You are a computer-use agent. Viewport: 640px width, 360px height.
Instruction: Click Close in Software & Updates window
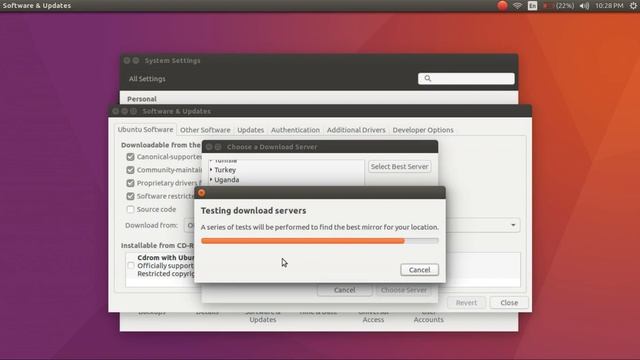point(509,303)
